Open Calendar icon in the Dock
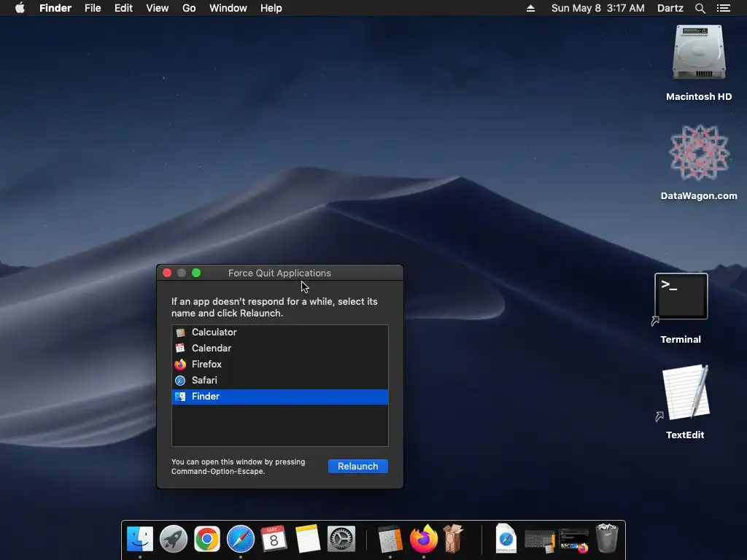Screen dimensions: 747x560 274,539
